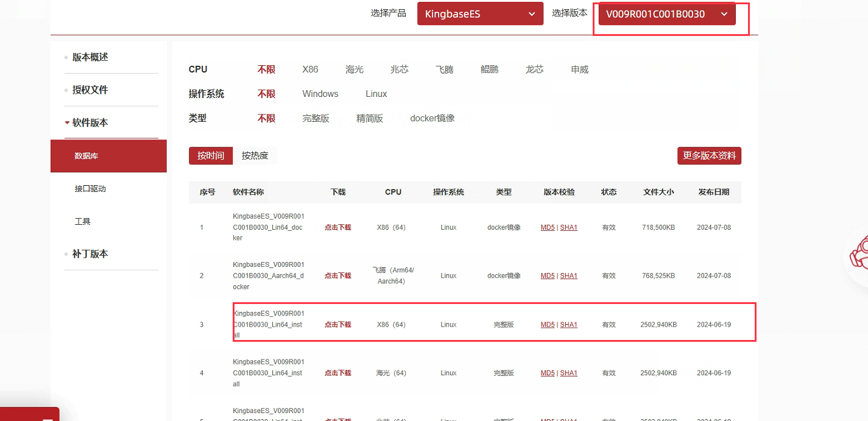Image resolution: width=868 pixels, height=421 pixels.
Task: Select 不限 in the 类型 filter row
Action: (266, 118)
